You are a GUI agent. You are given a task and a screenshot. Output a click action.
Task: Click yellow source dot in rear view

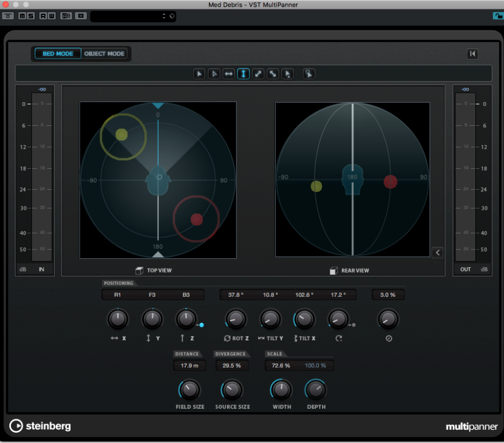[317, 186]
